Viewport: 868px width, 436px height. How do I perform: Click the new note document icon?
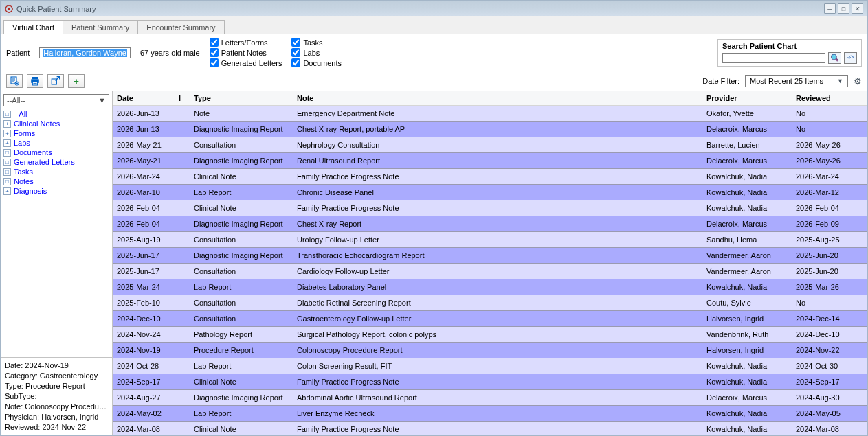coord(14,81)
